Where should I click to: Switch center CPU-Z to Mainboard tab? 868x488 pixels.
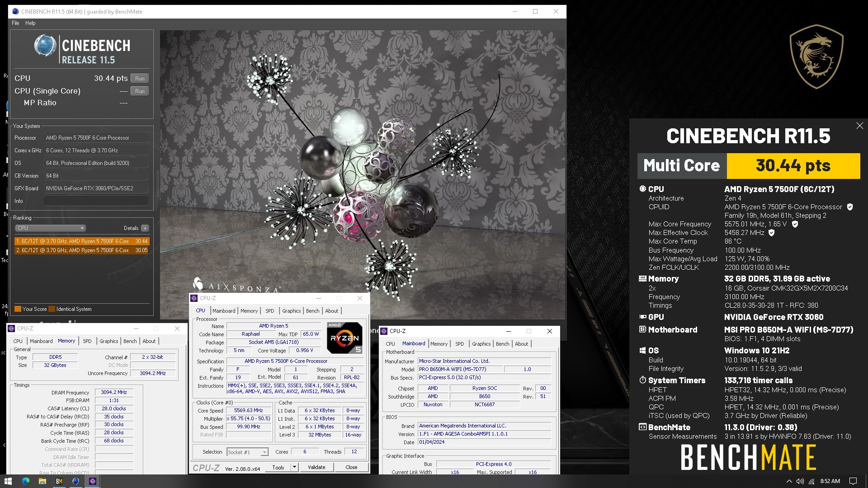coord(224,311)
